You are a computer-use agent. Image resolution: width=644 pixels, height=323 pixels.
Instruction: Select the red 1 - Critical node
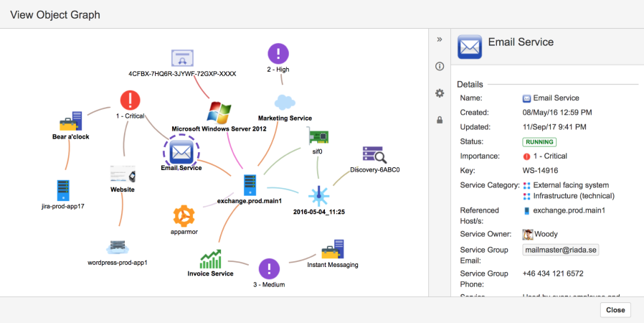[131, 100]
